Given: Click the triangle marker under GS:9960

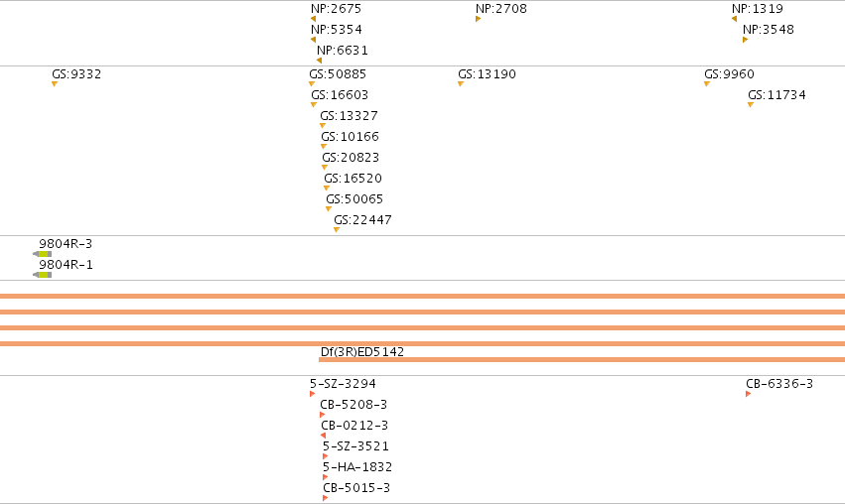Looking at the screenshot, I should point(707,84).
